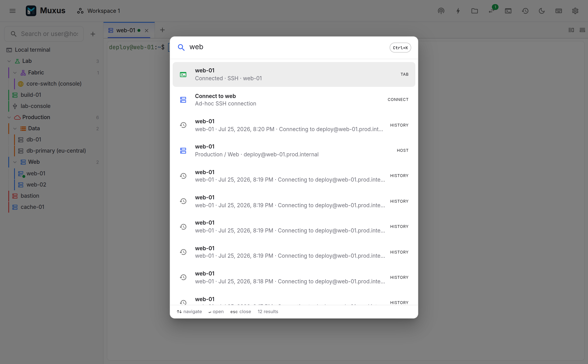Screen dimensions: 588x364
Task: Open the file browser folder icon
Action: 475,11
